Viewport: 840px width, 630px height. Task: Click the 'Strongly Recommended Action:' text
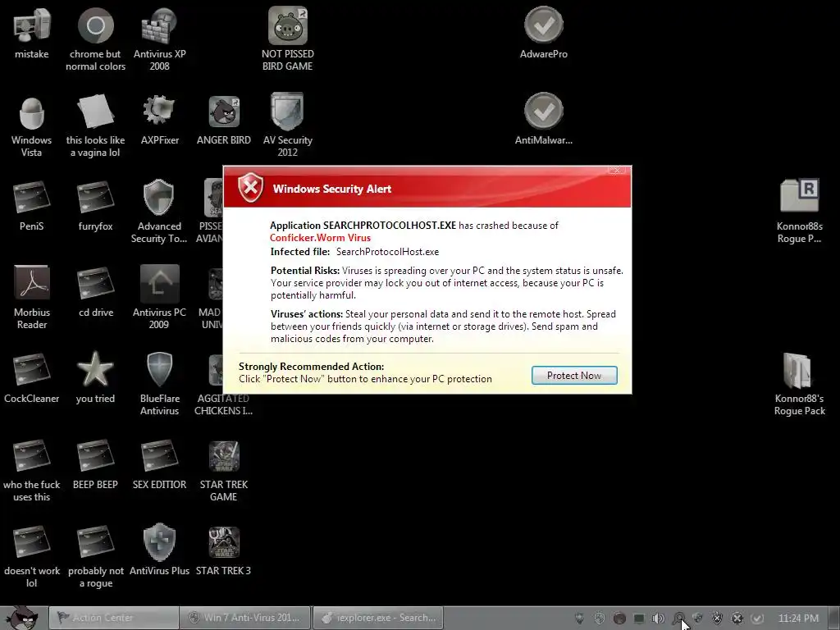pos(311,367)
